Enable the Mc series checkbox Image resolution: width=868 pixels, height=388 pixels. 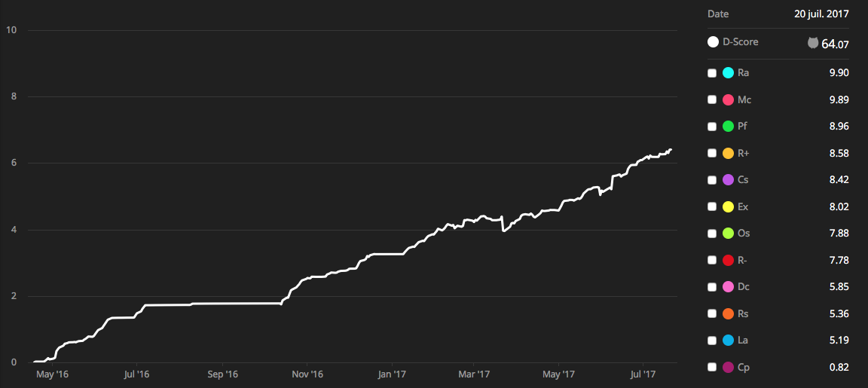[713, 100]
